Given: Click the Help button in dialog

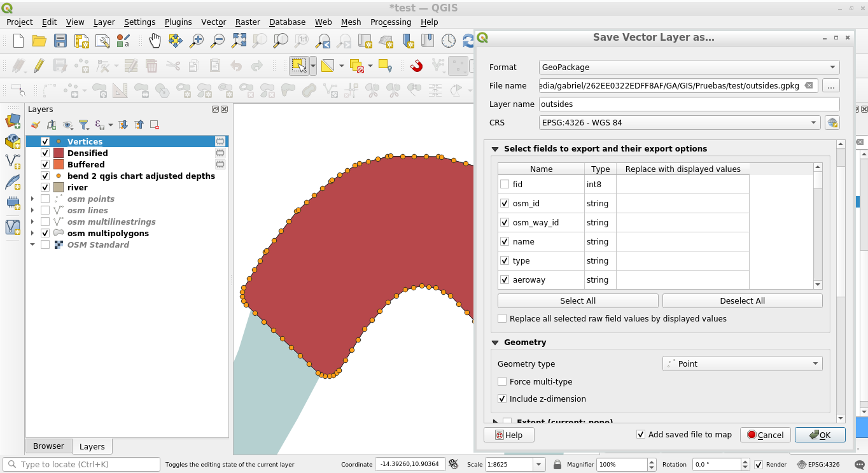Looking at the screenshot, I should tap(508, 435).
